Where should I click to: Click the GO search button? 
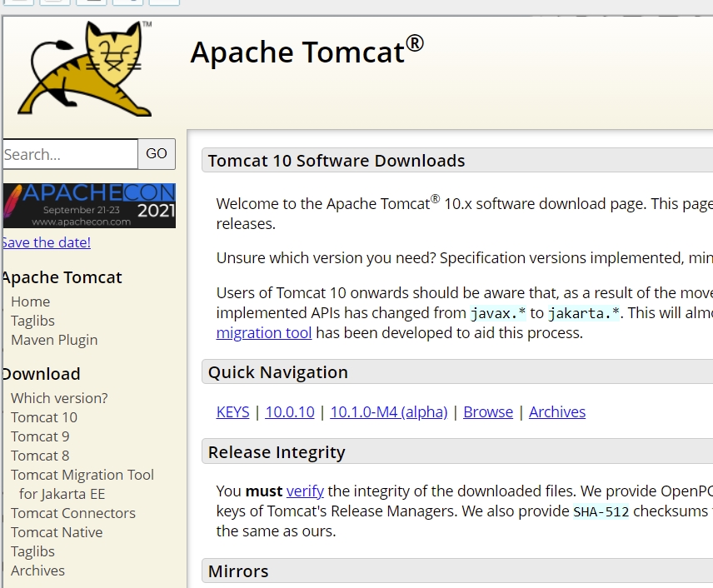157,154
